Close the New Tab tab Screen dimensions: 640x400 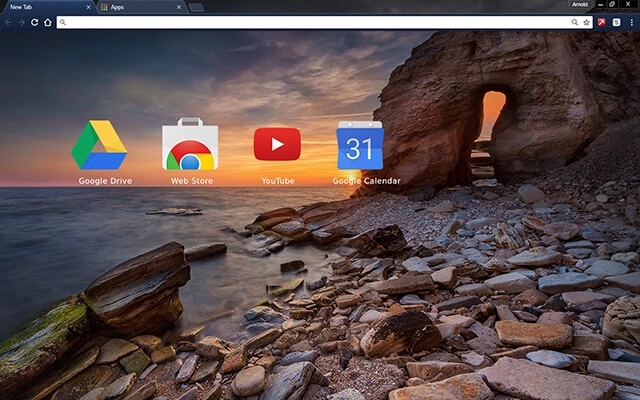[x=89, y=7]
